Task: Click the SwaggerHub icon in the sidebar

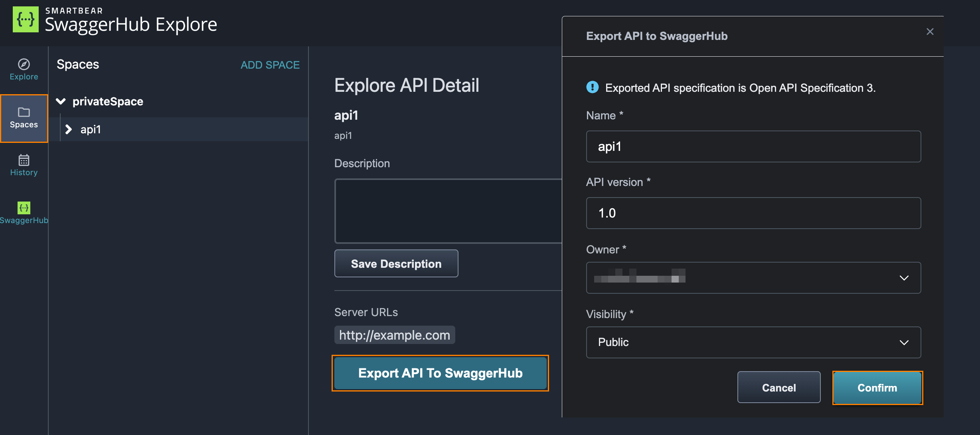Action: click(x=24, y=212)
